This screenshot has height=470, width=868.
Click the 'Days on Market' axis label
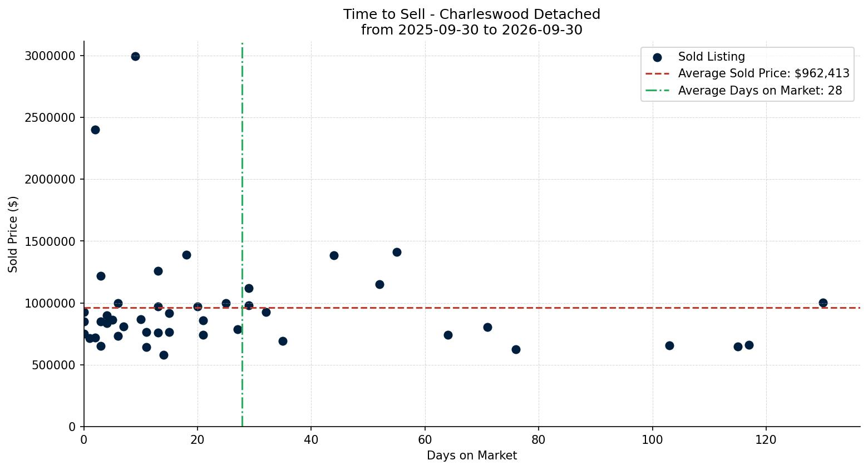click(x=472, y=456)
